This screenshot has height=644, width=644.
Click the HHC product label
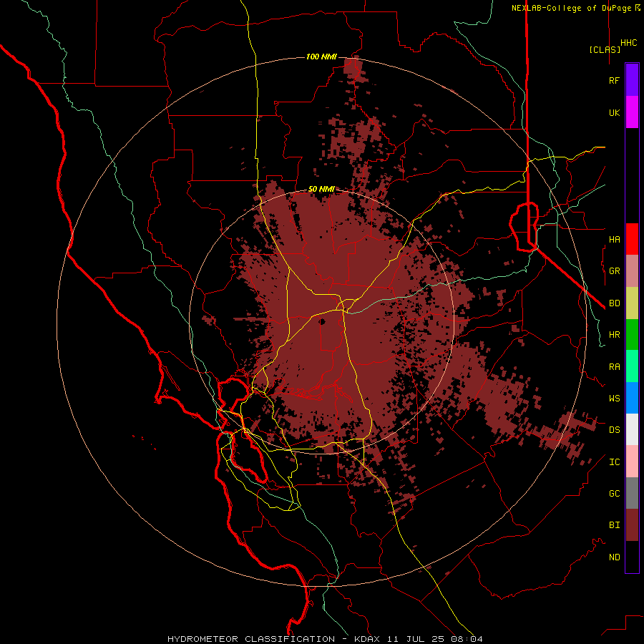point(629,43)
